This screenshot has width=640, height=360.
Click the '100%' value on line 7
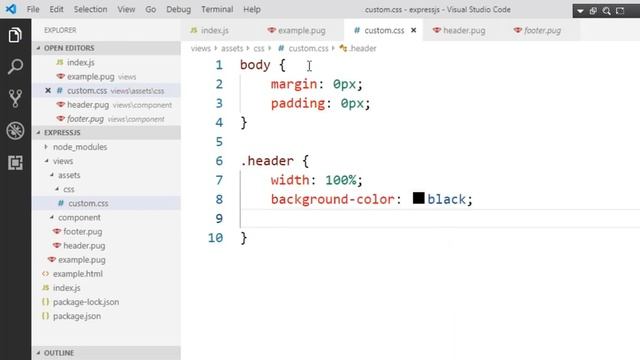tap(340, 180)
